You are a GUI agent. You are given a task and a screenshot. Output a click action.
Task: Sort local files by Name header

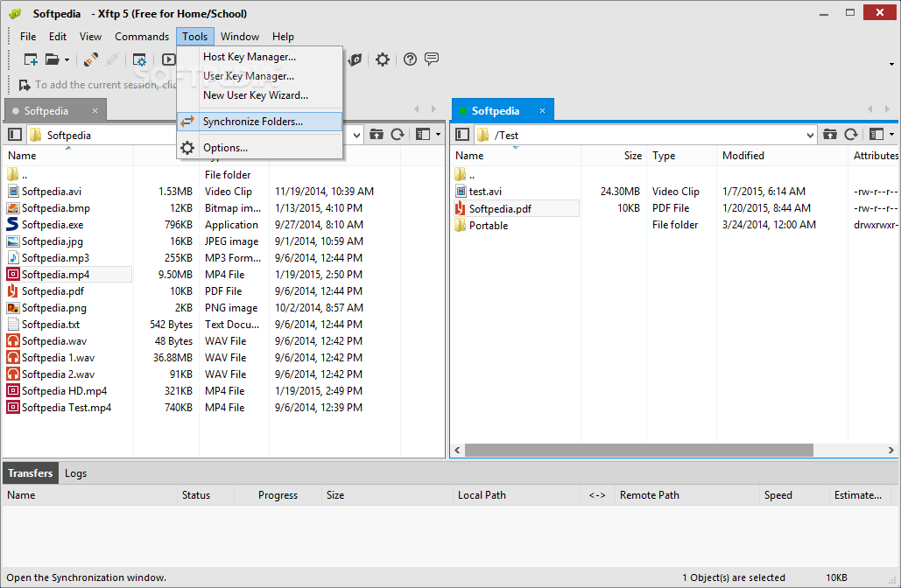(67, 156)
